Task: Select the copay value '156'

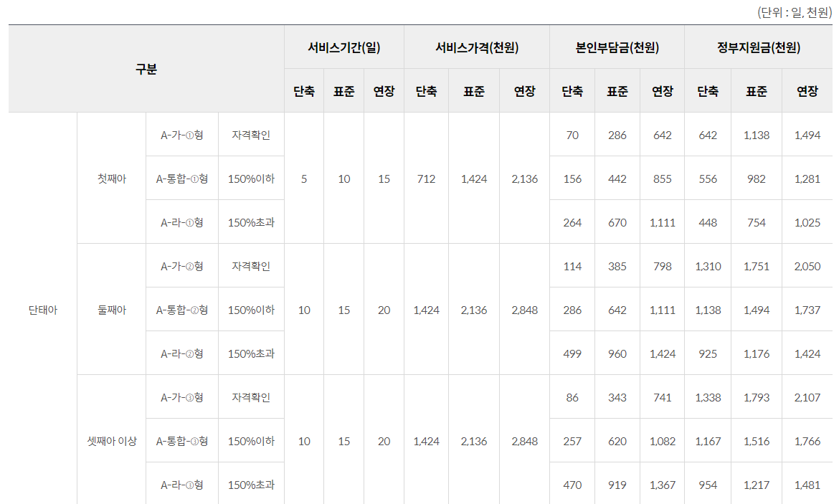Action: pyautogui.click(x=572, y=179)
